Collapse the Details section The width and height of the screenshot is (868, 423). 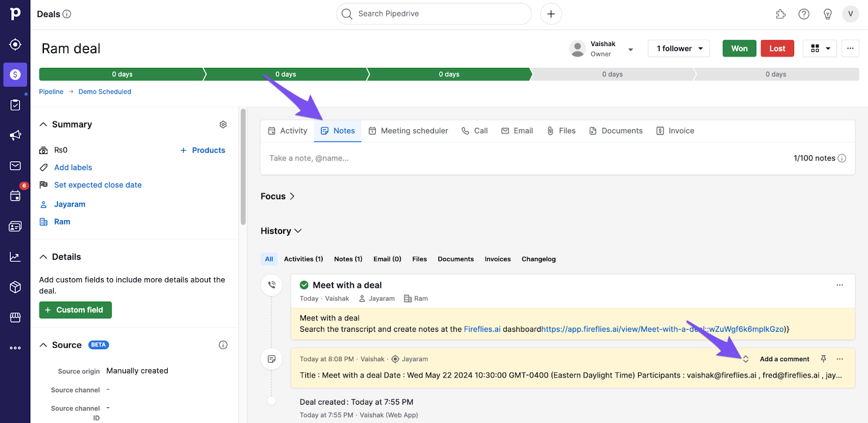click(x=43, y=257)
